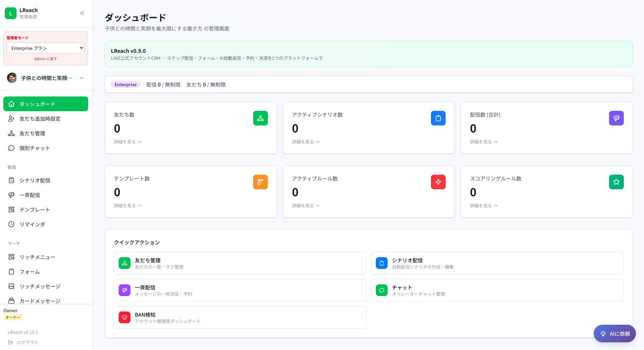Expand the account name chevron at top left
Screen dimensions: 644x350
(81, 78)
